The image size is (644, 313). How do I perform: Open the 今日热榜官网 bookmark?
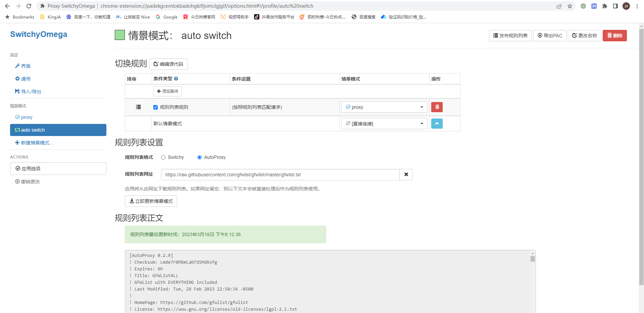(199, 17)
